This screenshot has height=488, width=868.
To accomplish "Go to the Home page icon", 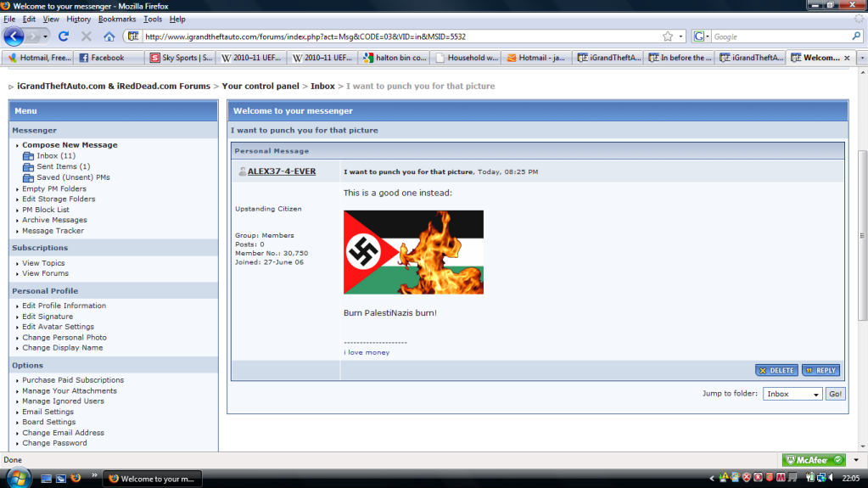I will [109, 36].
